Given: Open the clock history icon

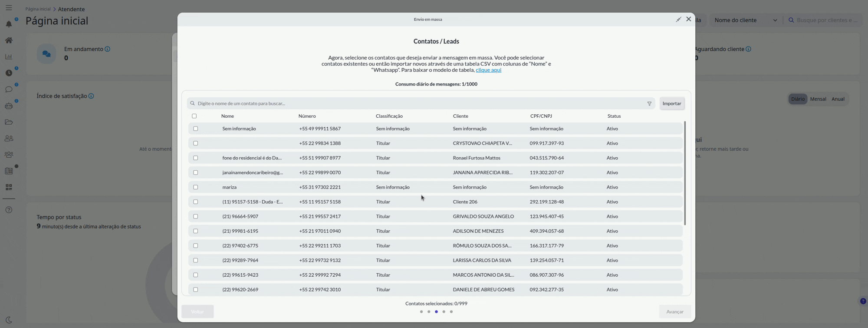Looking at the screenshot, I should pyautogui.click(x=9, y=73).
